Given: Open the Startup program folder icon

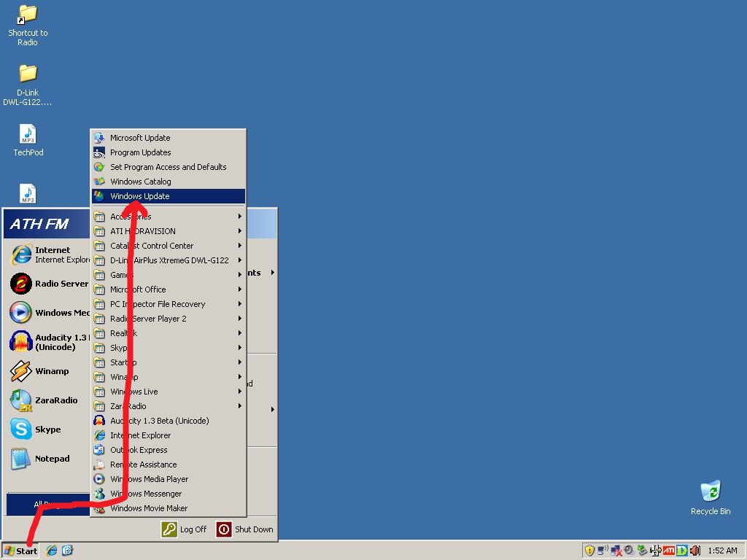Looking at the screenshot, I should tap(99, 362).
